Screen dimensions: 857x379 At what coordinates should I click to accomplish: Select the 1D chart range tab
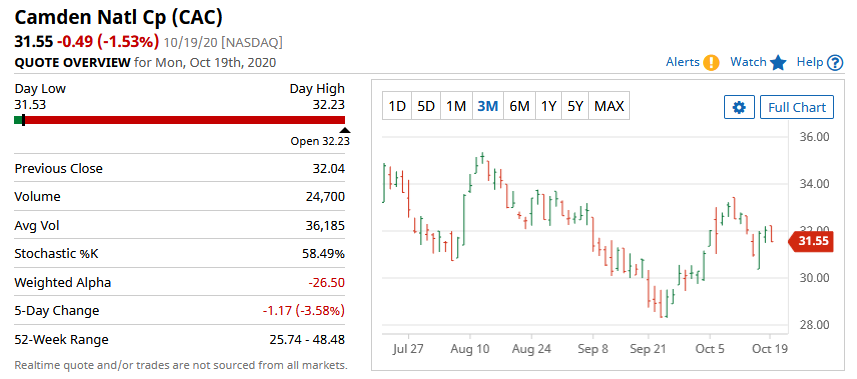coord(397,106)
